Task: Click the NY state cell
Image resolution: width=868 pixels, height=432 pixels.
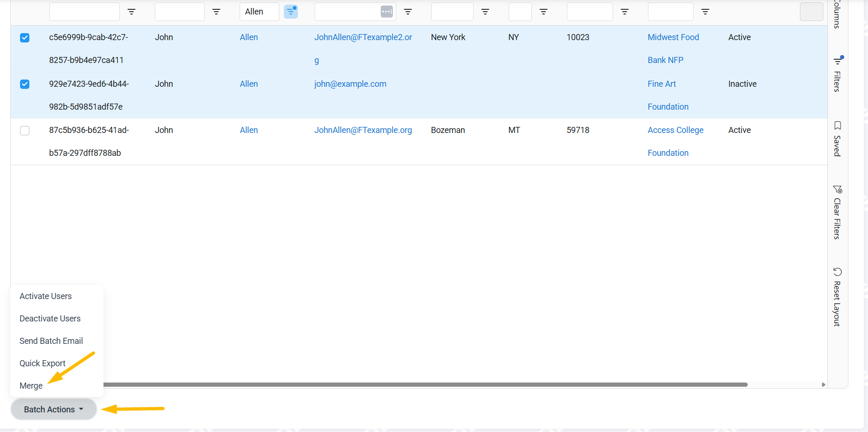Action: [514, 37]
